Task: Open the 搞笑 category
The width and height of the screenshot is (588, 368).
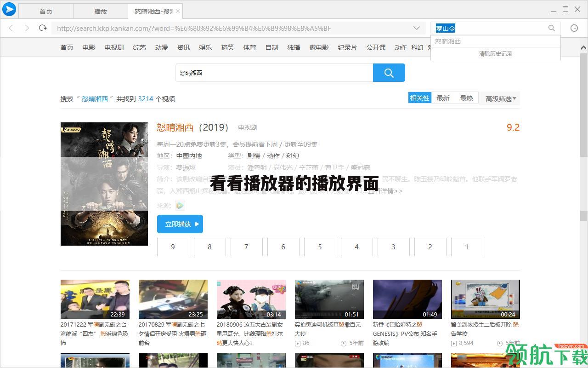Action: tap(227, 47)
